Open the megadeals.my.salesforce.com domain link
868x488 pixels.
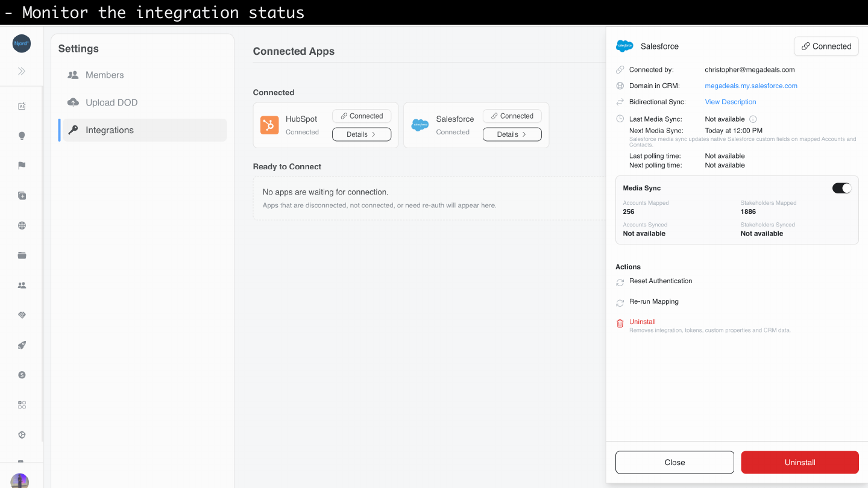point(751,86)
